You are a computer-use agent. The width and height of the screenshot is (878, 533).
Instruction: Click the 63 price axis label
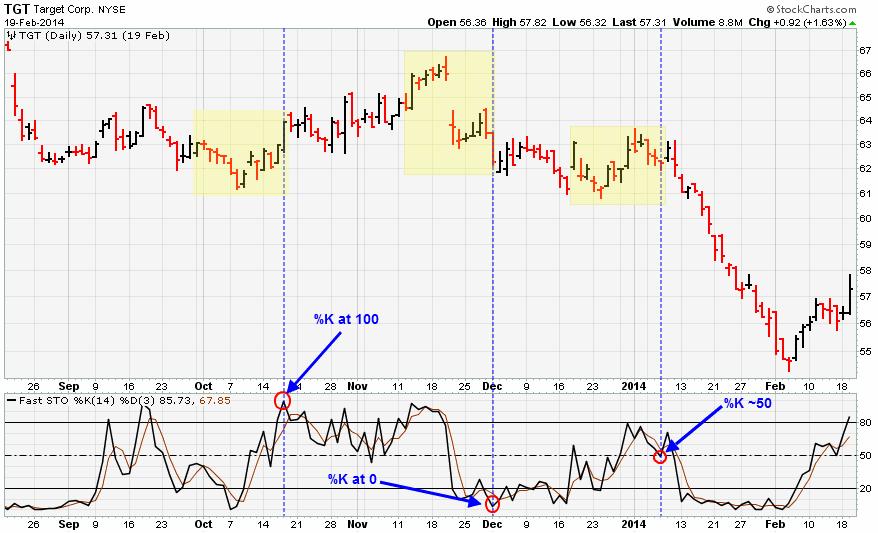click(865, 144)
